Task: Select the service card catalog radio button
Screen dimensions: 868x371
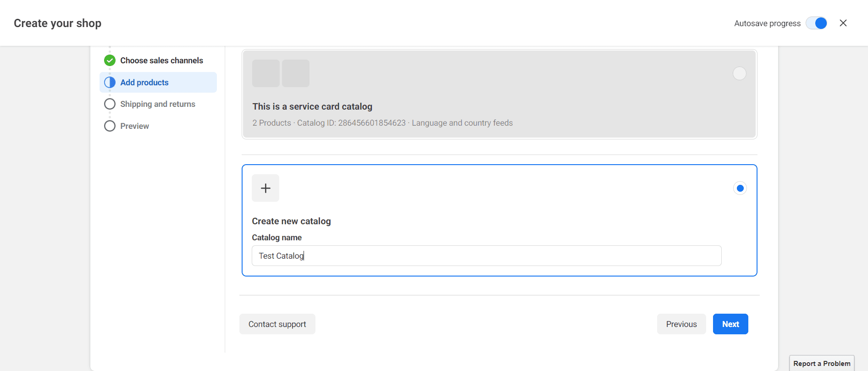Action: point(739,73)
